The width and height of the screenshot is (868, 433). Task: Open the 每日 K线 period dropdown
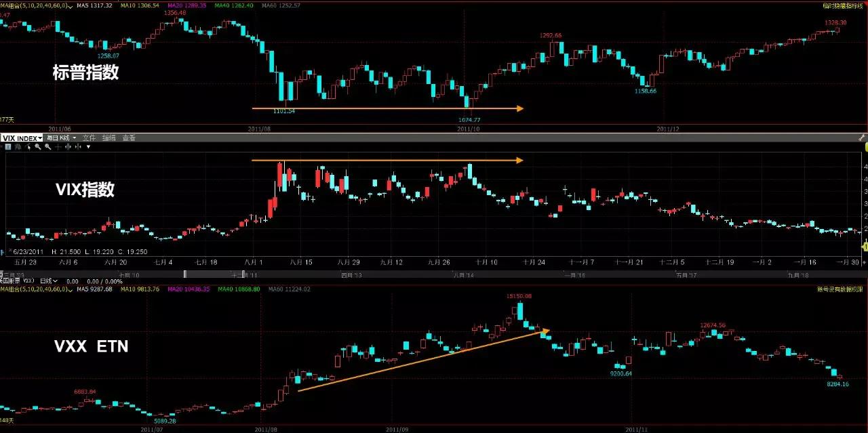pos(61,138)
